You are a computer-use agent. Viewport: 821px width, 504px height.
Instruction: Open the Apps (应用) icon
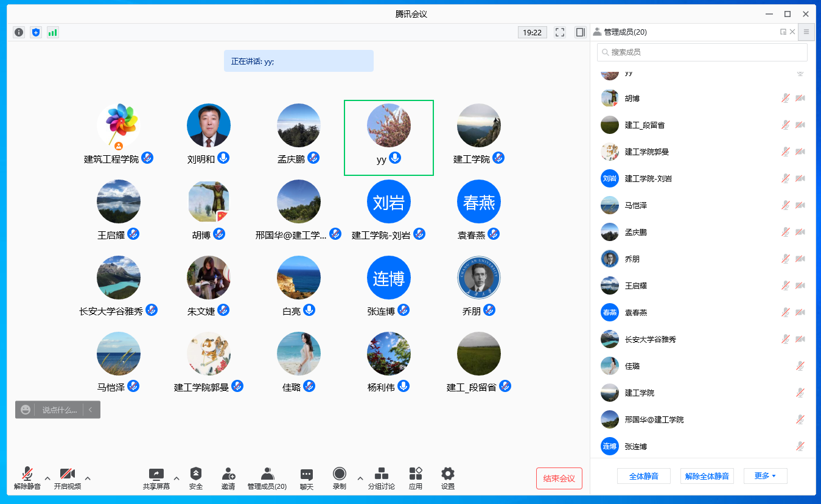[x=416, y=478]
